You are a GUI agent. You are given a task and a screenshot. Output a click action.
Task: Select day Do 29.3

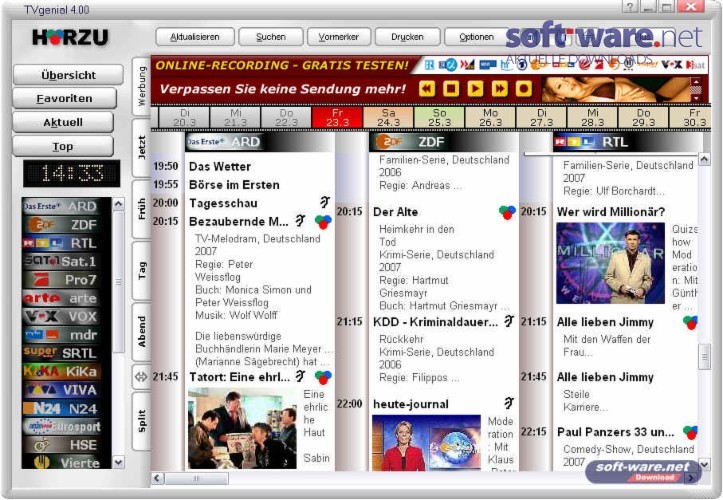tap(643, 118)
